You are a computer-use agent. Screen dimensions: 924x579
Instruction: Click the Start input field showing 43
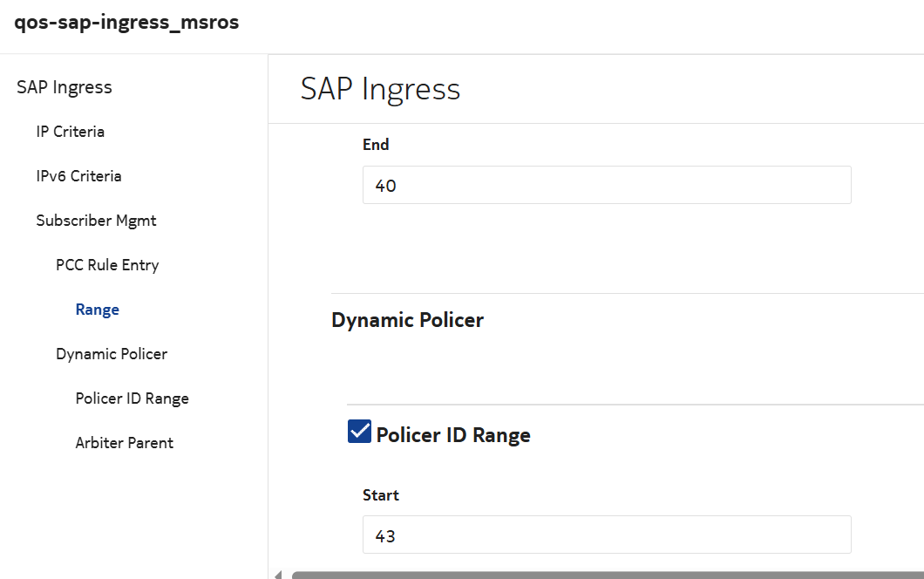click(x=606, y=535)
